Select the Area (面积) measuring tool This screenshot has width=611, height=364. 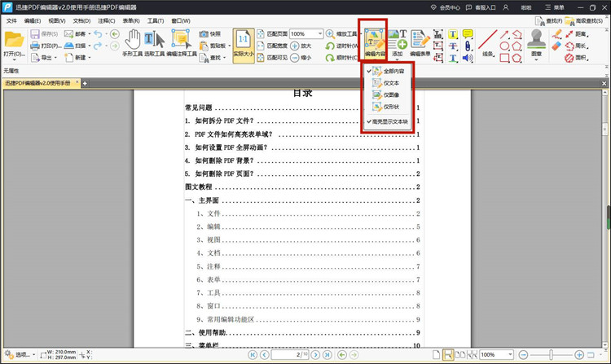pos(577,58)
